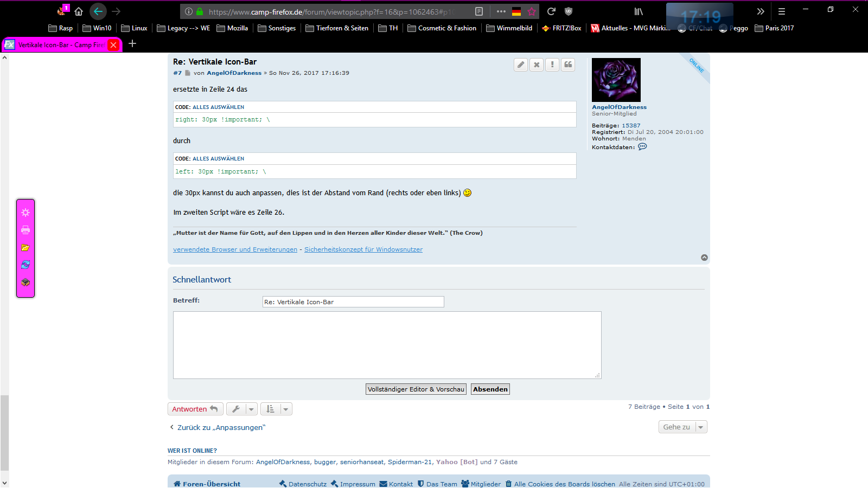Open AngelOfDarkness contact details speech bubble
868x488 pixels.
642,147
